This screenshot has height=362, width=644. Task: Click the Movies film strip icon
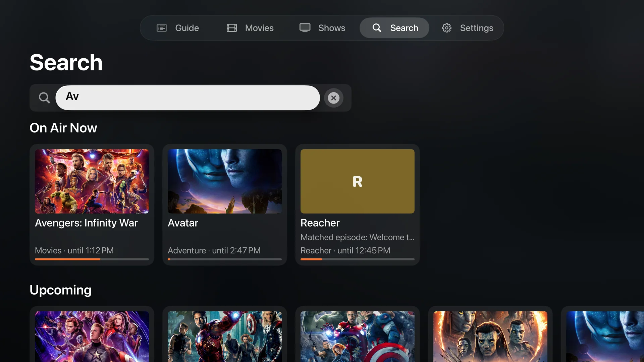click(232, 28)
